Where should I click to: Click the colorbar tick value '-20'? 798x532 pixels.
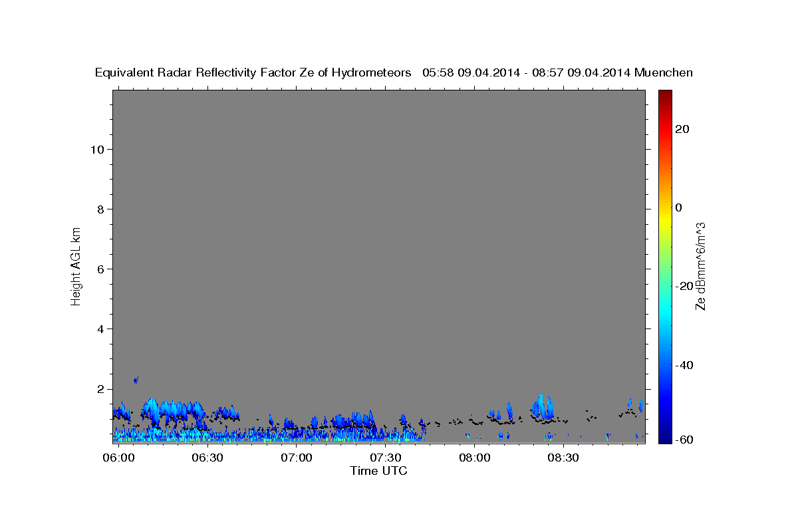(x=684, y=286)
